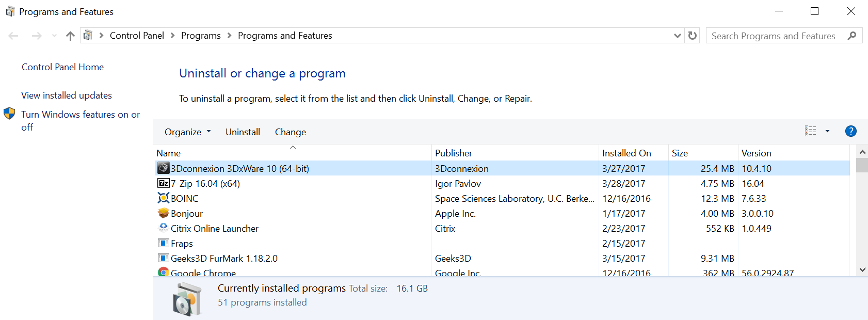This screenshot has height=320, width=868.
Task: Open the view options dropdown arrow
Action: point(827,132)
